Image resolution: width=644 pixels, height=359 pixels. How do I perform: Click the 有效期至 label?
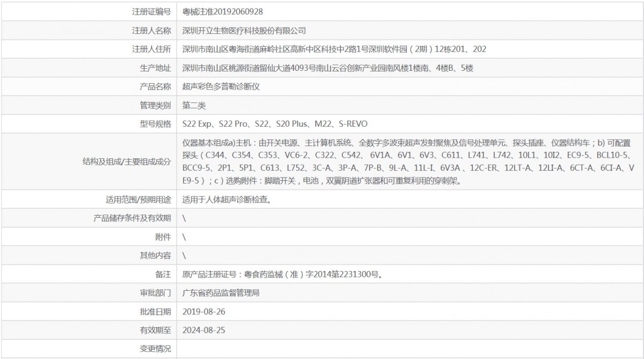pos(156,331)
